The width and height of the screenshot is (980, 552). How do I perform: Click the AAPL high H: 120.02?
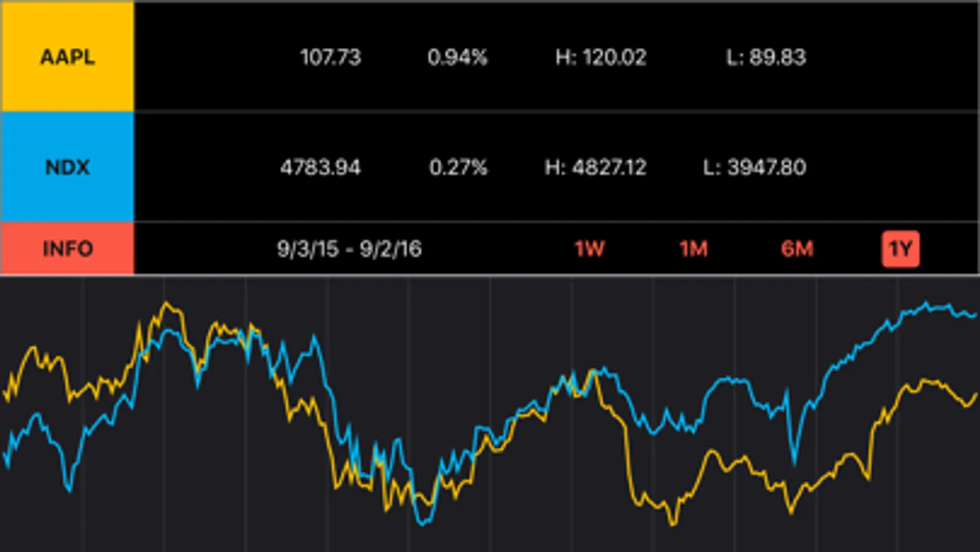coord(601,57)
